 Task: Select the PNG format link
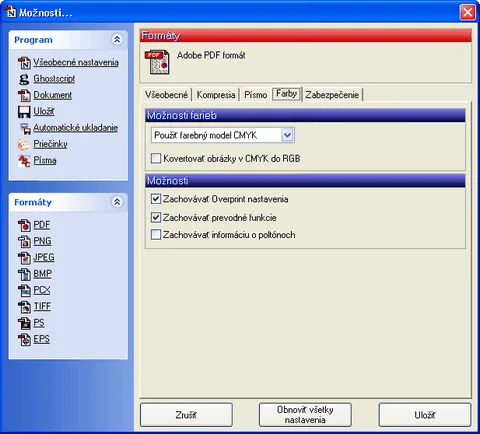pos(42,241)
